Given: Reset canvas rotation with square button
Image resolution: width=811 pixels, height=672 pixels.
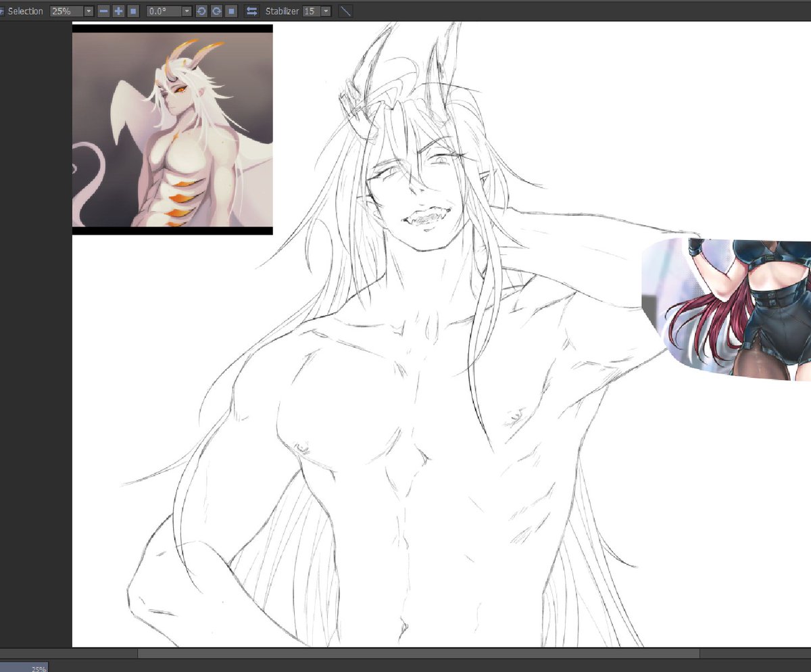Looking at the screenshot, I should click(231, 11).
